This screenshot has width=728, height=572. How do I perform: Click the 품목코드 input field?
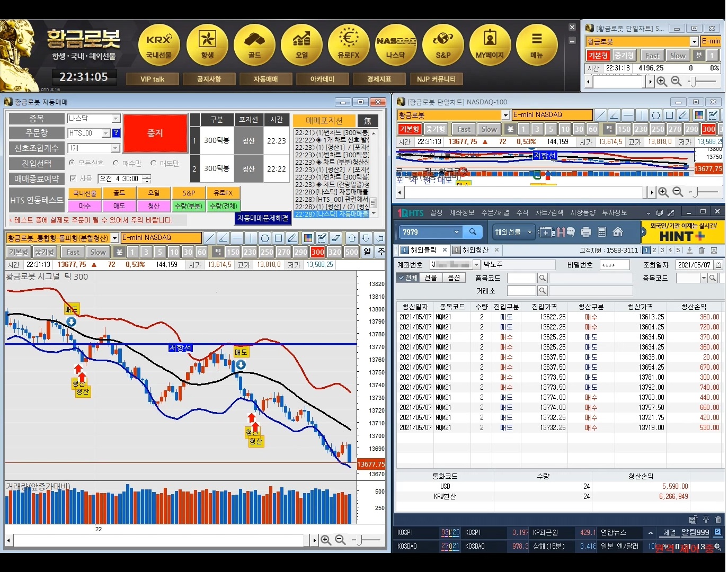coord(521,278)
